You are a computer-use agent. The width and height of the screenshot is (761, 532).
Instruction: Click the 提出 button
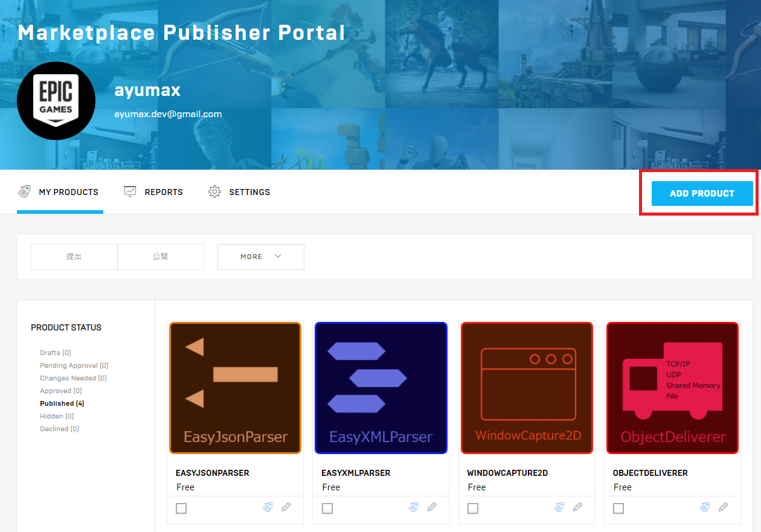74,257
